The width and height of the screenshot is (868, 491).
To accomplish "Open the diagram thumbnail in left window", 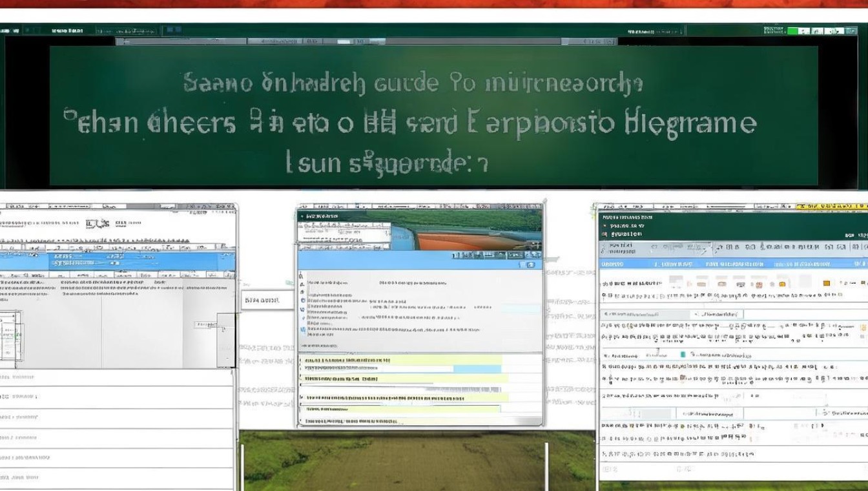I will tap(10, 335).
